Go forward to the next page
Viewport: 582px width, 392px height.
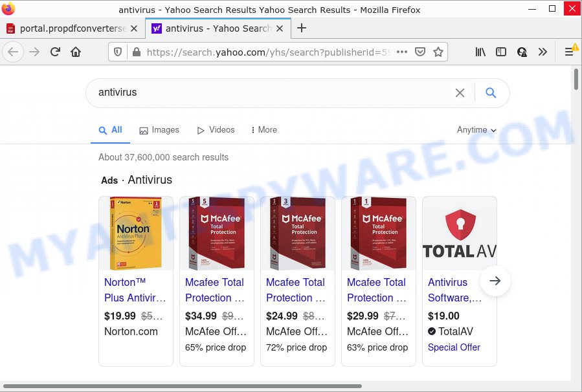(x=34, y=52)
